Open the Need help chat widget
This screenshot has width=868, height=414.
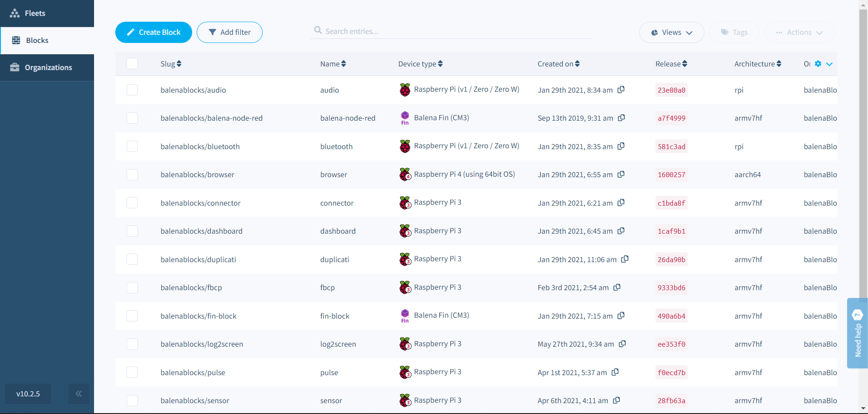click(858, 333)
